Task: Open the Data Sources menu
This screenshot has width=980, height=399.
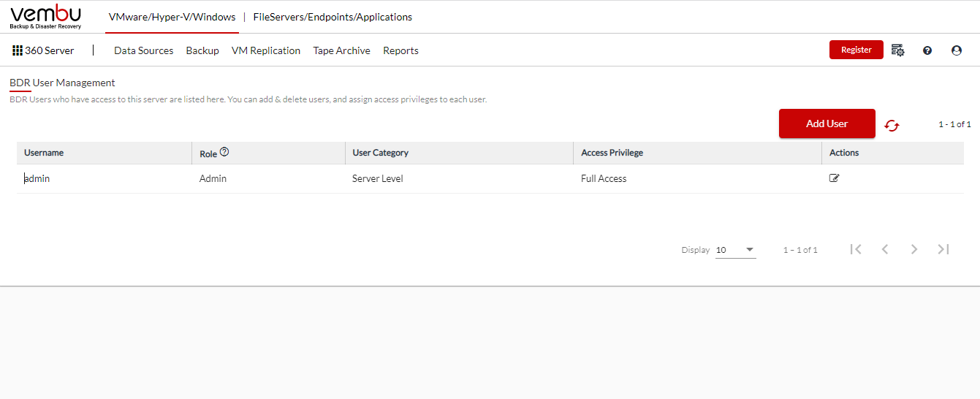Action: tap(144, 50)
